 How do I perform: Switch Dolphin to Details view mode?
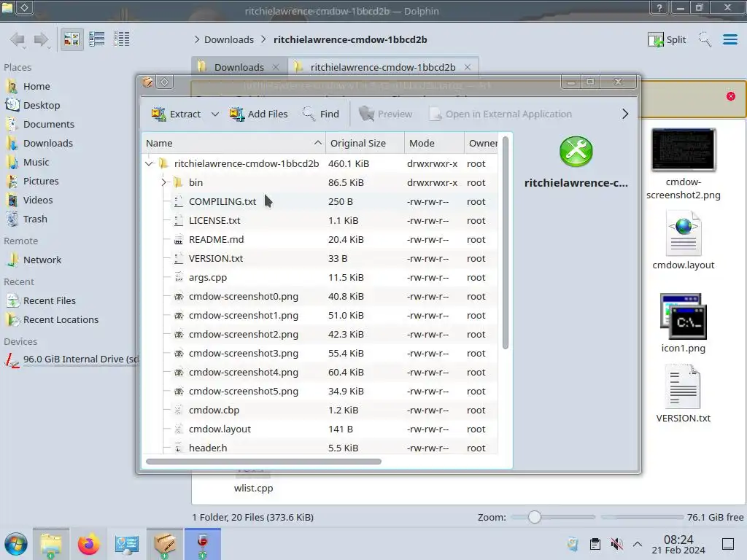[122, 39]
